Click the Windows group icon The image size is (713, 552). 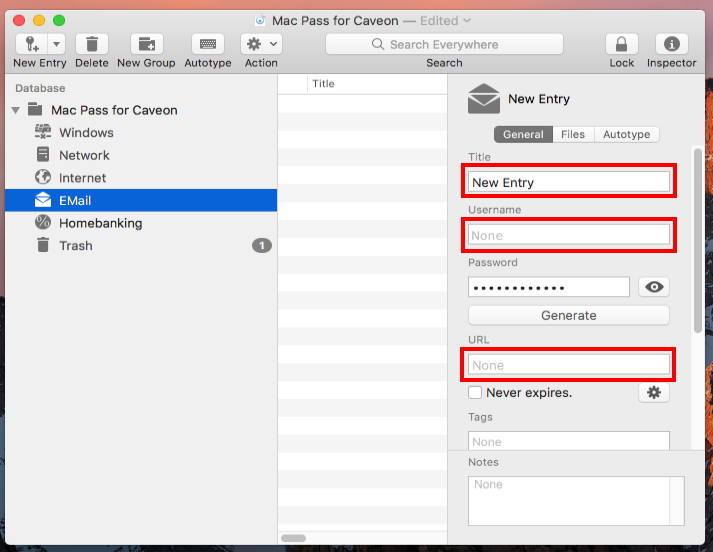click(43, 132)
